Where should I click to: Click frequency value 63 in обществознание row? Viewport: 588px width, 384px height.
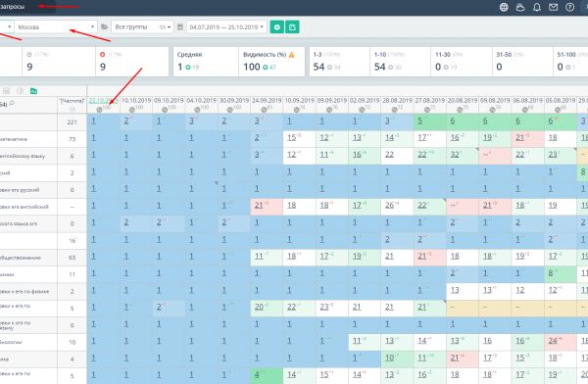click(72, 258)
